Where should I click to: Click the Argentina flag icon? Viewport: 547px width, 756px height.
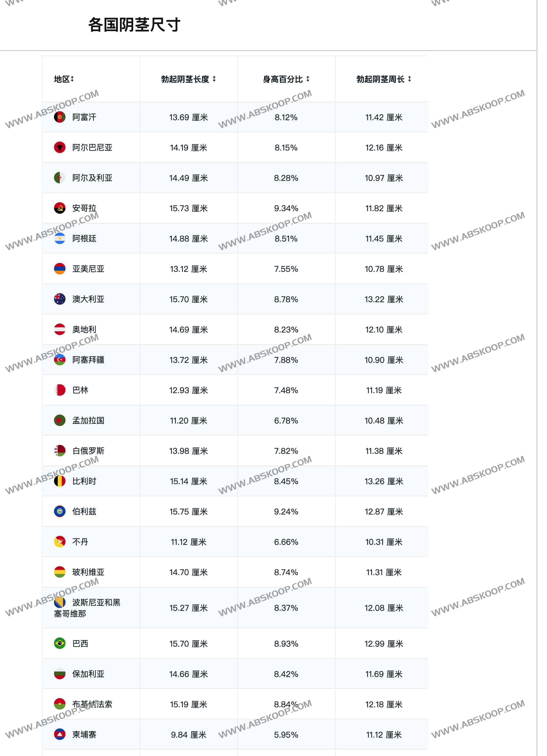pos(60,238)
